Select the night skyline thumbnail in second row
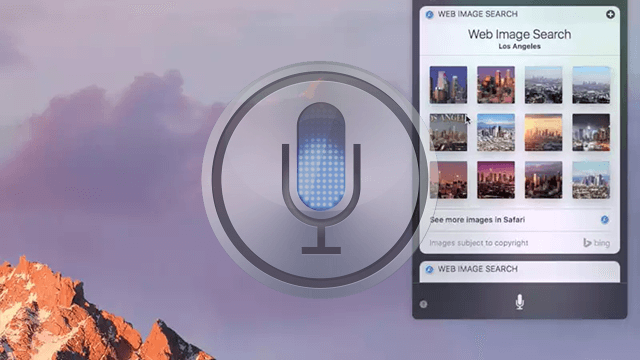The image size is (640, 360). (x=591, y=132)
